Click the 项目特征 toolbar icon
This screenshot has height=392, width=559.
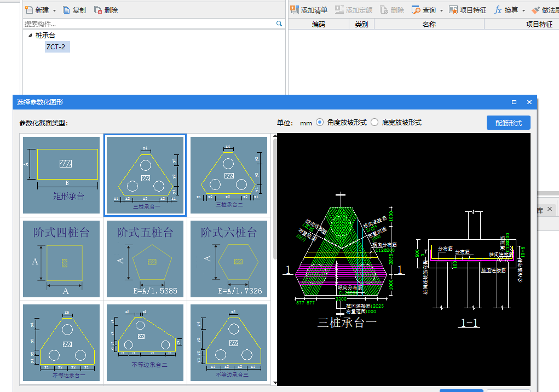[x=453, y=10]
